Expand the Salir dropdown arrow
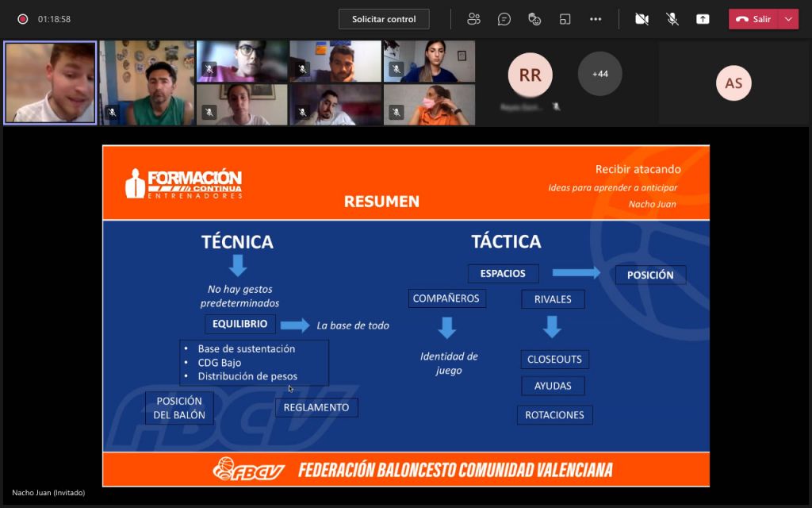 click(x=788, y=19)
